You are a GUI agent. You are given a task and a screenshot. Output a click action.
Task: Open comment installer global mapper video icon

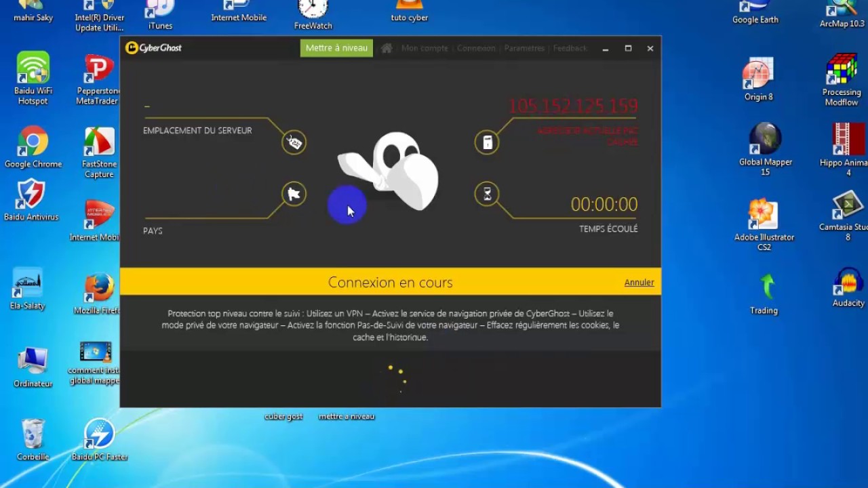pyautogui.click(x=95, y=363)
